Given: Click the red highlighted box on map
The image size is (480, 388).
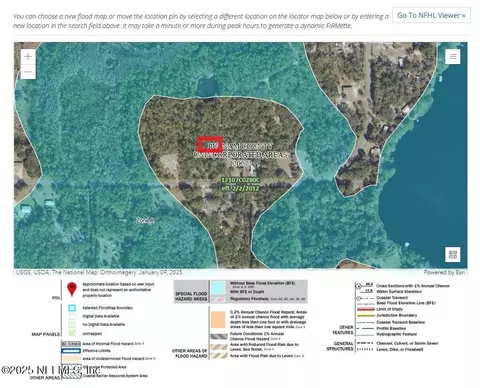Looking at the screenshot, I should [x=210, y=145].
